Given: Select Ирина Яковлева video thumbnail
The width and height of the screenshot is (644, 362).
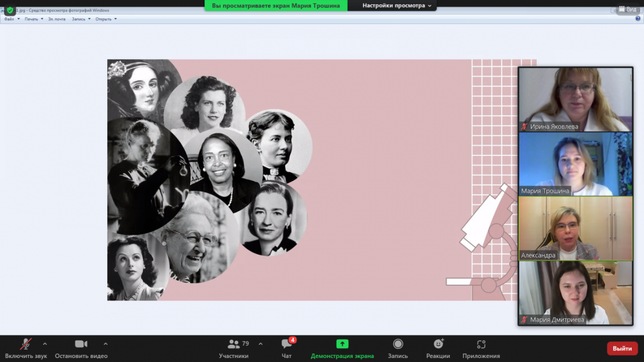Looking at the screenshot, I should coord(575,99).
